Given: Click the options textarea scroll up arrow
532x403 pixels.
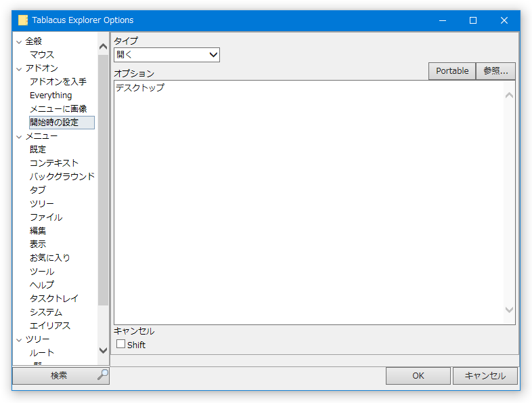Looking at the screenshot, I should point(509,96).
